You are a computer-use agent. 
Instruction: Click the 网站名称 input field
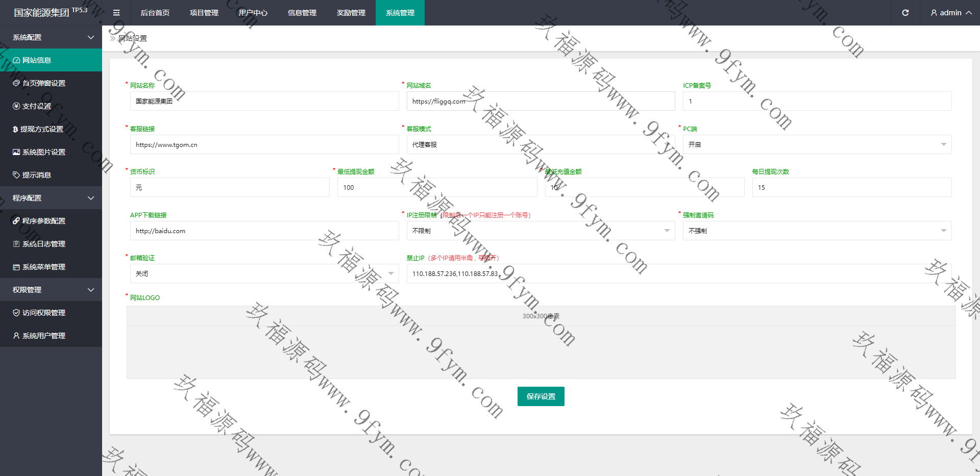coord(264,101)
